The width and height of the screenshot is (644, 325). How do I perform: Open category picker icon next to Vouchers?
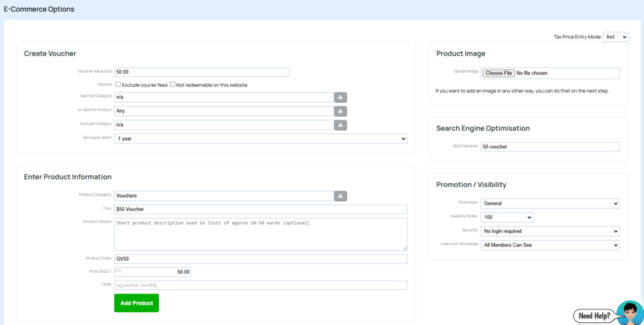tap(340, 196)
